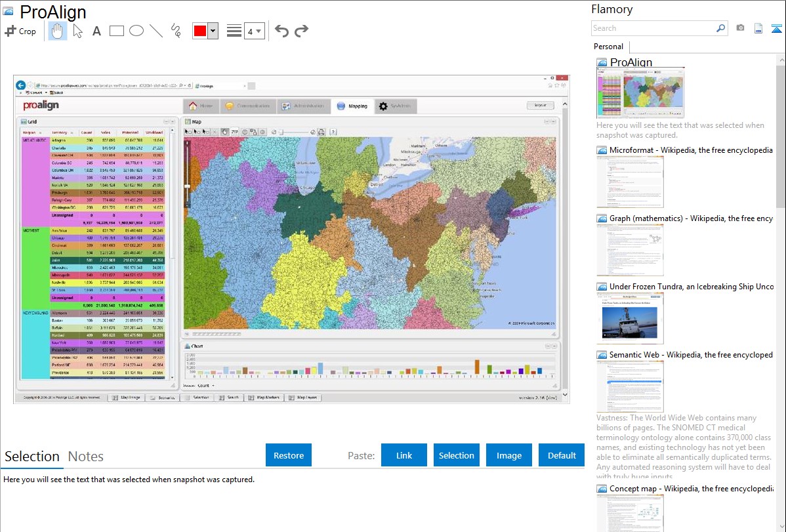
Task: Click the Paste Default button
Action: click(x=562, y=455)
